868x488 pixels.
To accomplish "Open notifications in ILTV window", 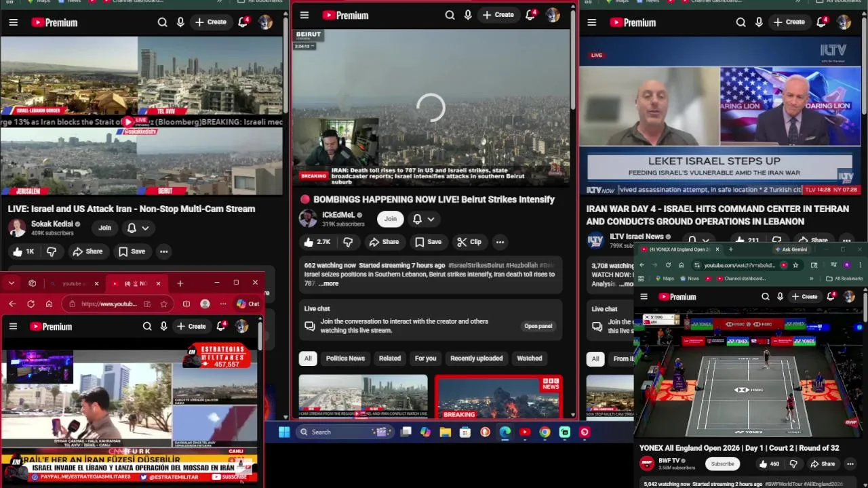I will [x=821, y=22].
